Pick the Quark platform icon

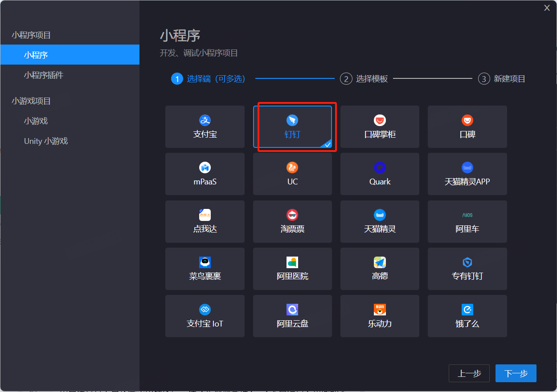tap(380, 167)
